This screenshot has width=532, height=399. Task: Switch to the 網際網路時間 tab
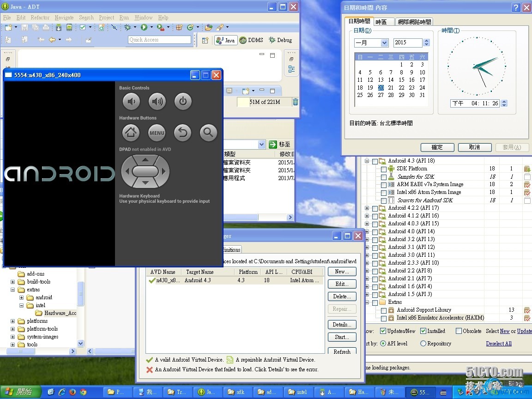(x=414, y=22)
